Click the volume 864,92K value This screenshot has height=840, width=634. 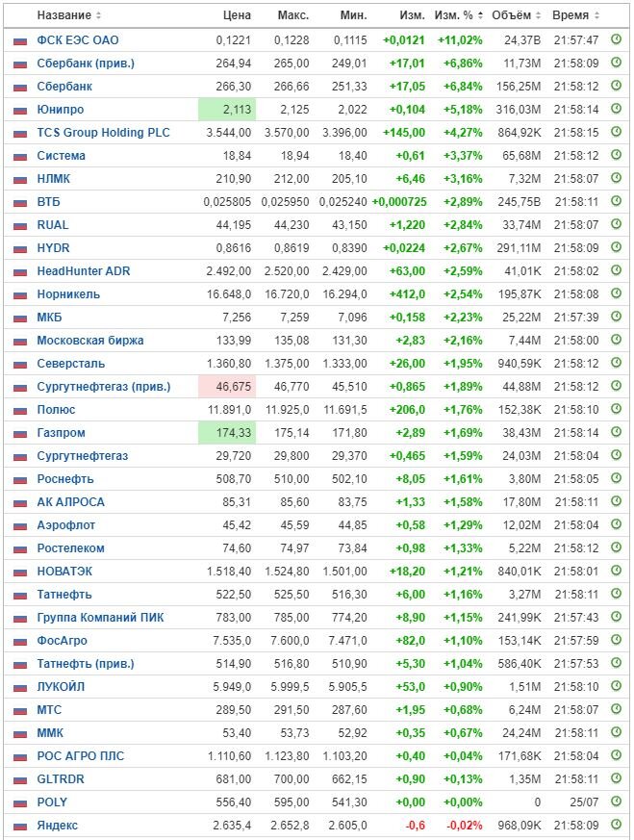pyautogui.click(x=519, y=133)
